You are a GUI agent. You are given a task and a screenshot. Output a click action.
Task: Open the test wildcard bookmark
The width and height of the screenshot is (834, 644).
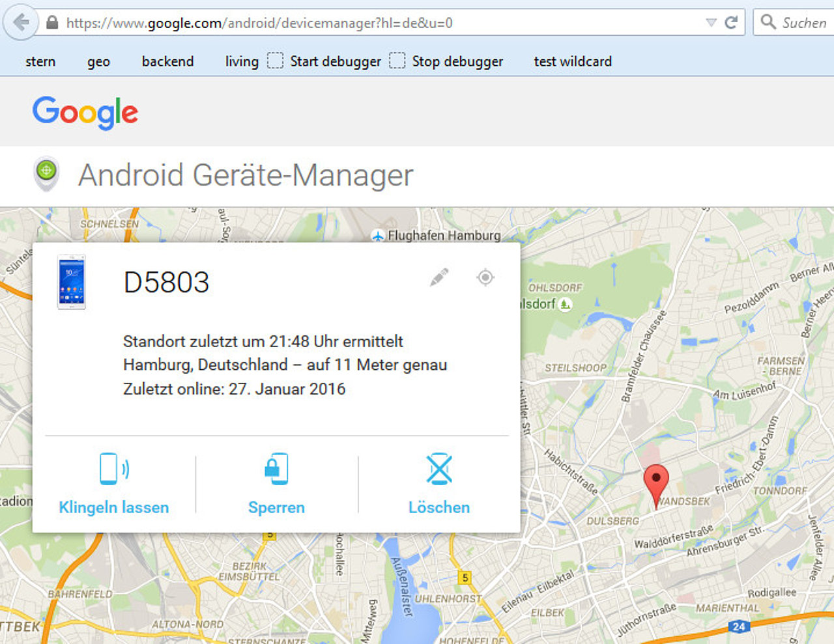(573, 61)
